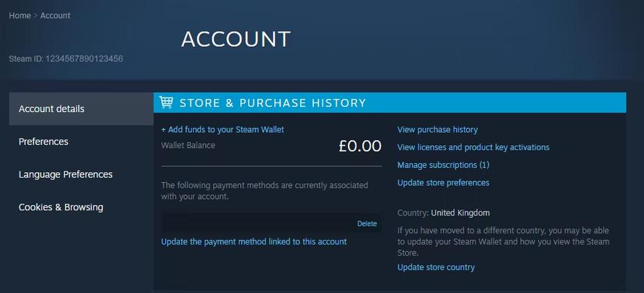This screenshot has width=644, height=293.
Task: Click the £0.00 wallet balance amount
Action: click(360, 146)
